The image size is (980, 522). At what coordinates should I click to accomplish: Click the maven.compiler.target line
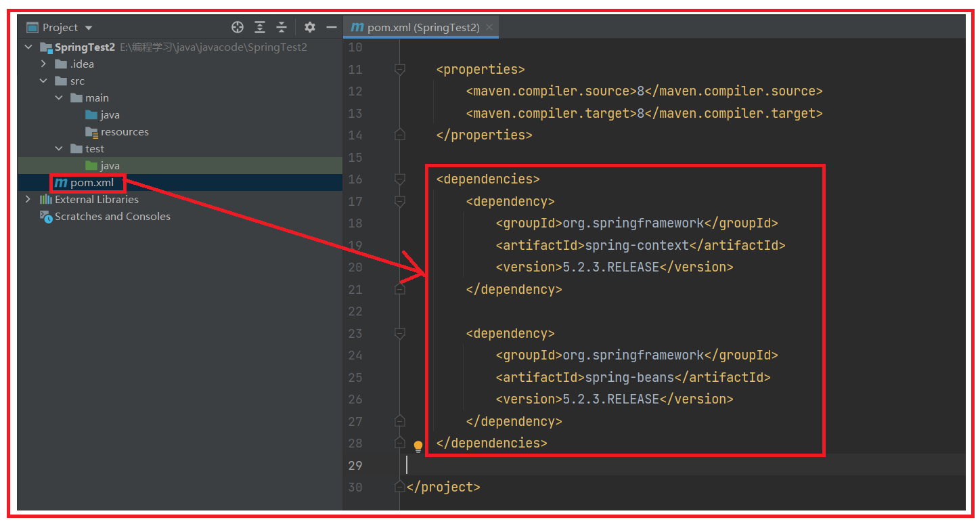pos(644,113)
